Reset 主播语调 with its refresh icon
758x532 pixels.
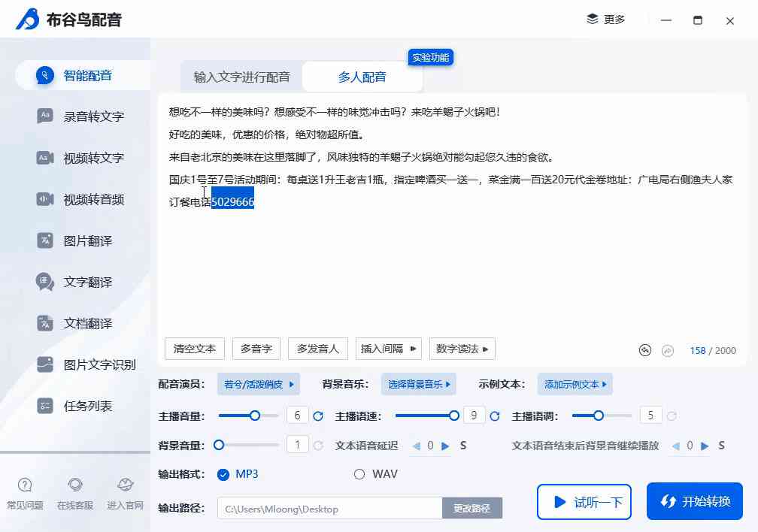click(672, 416)
